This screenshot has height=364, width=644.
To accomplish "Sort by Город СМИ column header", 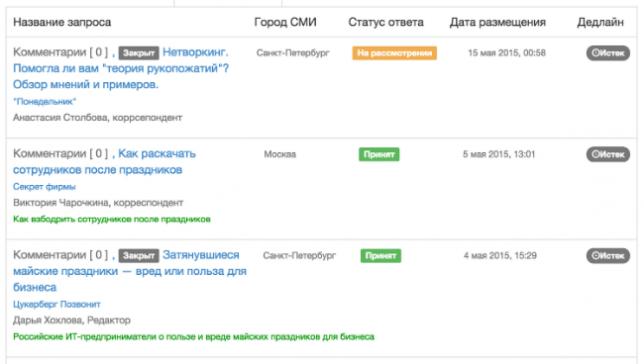I will coord(285,22).
